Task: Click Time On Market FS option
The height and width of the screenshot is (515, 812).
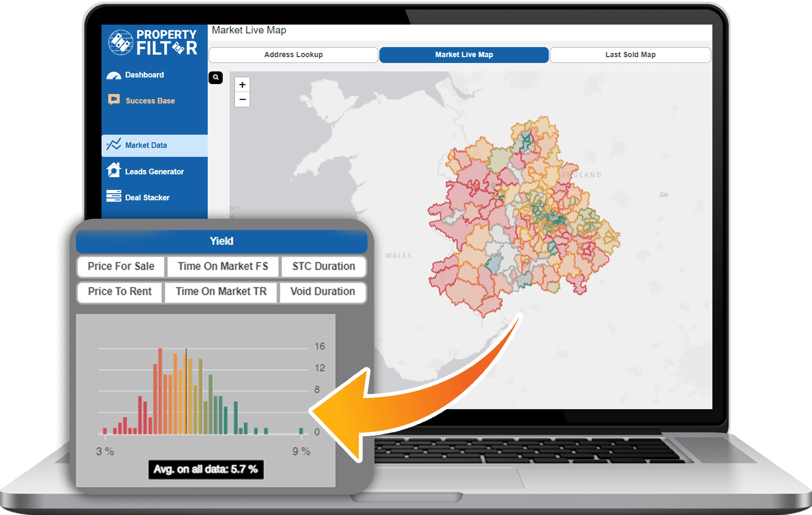Action: point(222,266)
